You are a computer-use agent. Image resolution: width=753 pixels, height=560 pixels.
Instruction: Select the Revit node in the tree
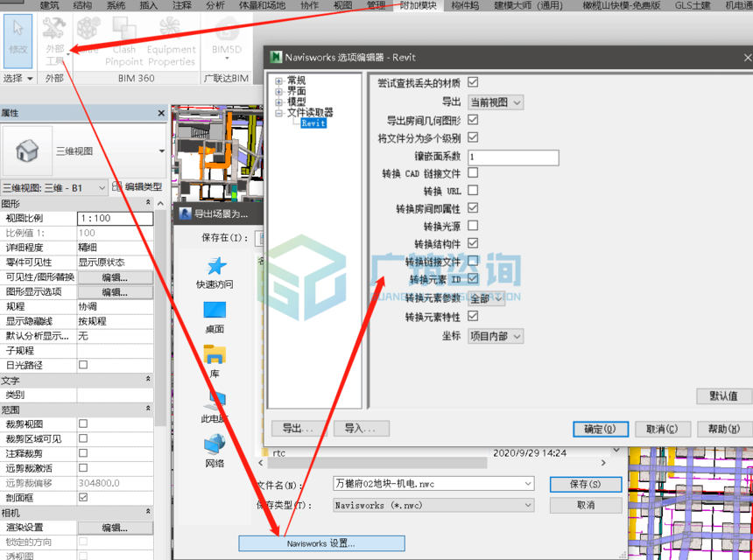pyautogui.click(x=313, y=123)
